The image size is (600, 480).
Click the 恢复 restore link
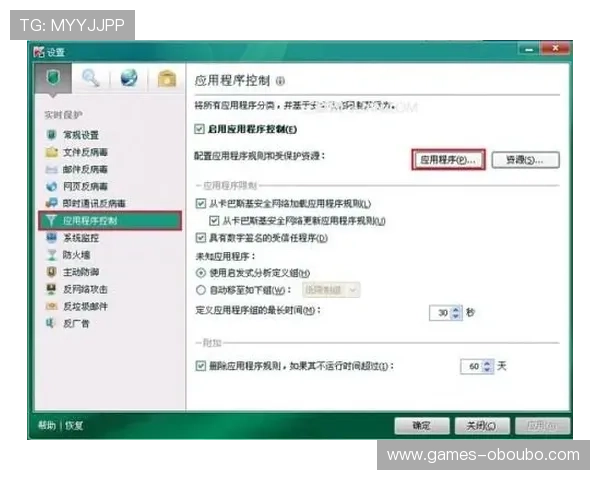pyautogui.click(x=74, y=425)
